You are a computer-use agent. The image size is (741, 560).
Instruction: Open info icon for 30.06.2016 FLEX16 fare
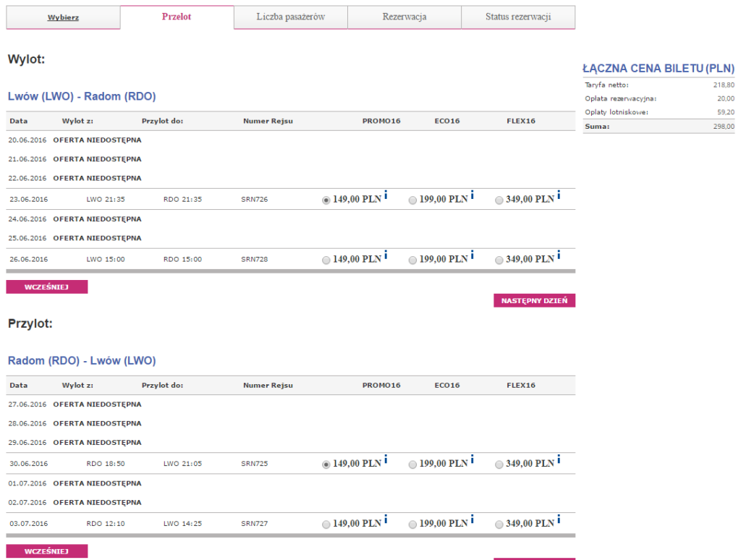pos(559,459)
